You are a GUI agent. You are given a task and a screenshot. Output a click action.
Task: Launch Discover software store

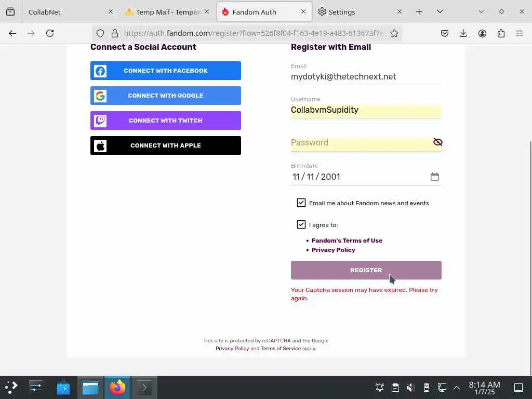(63, 388)
